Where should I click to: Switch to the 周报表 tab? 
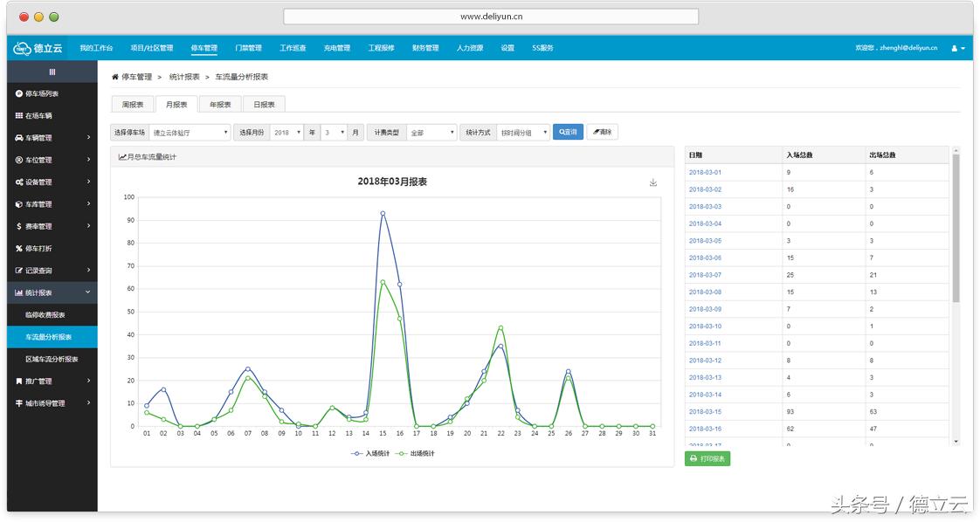tap(133, 105)
